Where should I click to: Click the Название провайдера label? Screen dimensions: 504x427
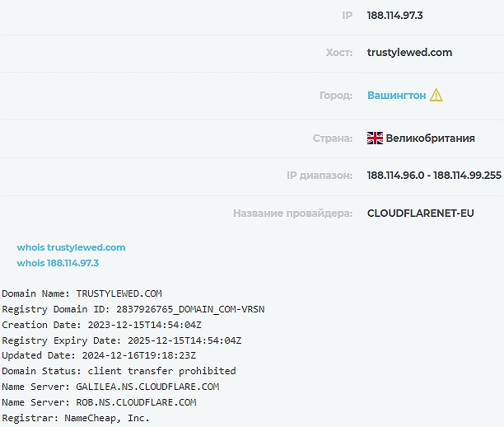tap(293, 213)
